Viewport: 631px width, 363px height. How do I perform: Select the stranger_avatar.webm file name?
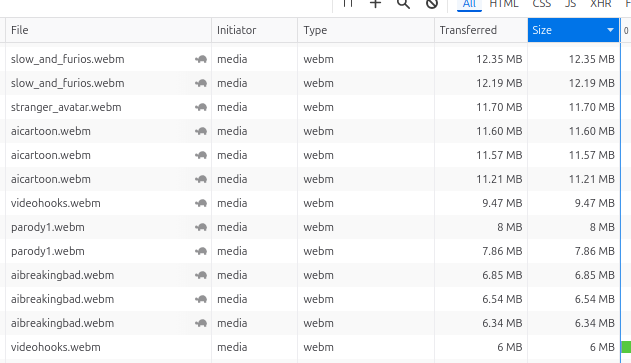[x=66, y=107]
